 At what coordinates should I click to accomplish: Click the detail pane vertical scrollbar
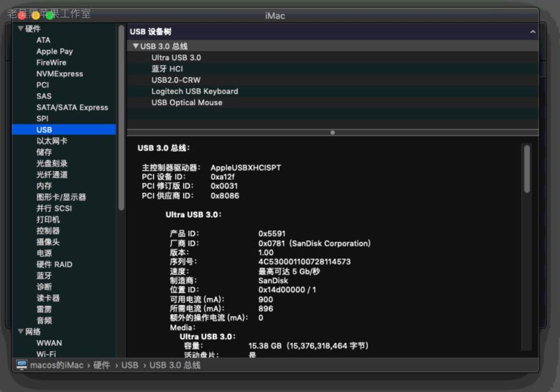pos(527,168)
